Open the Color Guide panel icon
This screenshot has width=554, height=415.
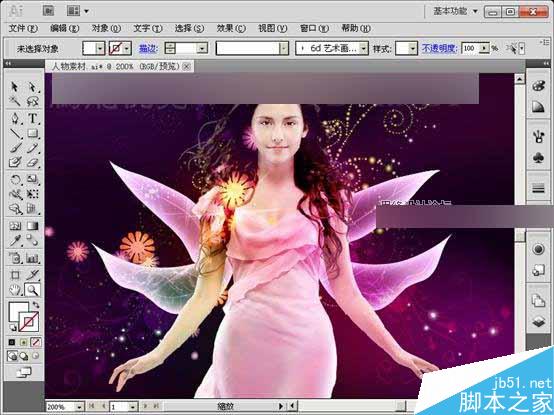[538, 107]
